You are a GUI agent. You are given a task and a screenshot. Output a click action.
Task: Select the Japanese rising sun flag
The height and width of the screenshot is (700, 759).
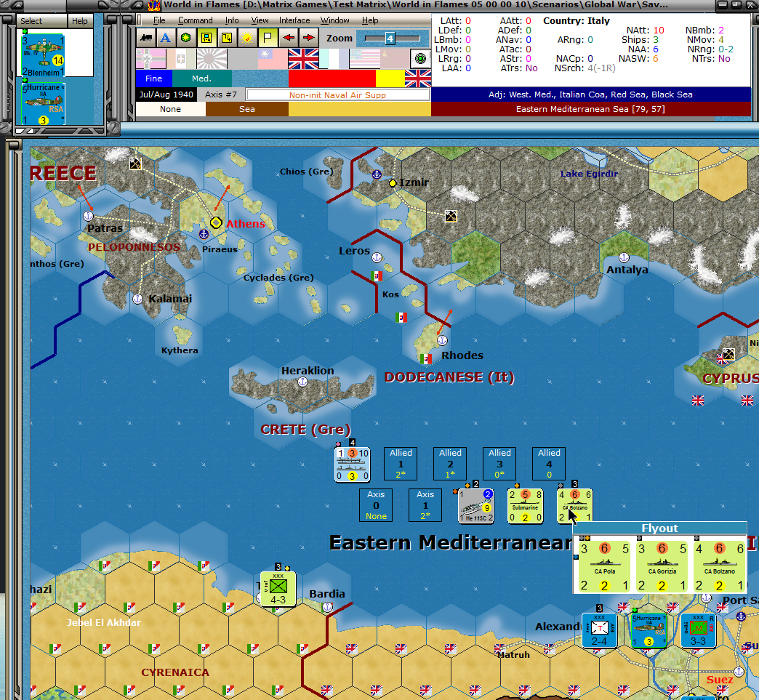[x=212, y=59]
